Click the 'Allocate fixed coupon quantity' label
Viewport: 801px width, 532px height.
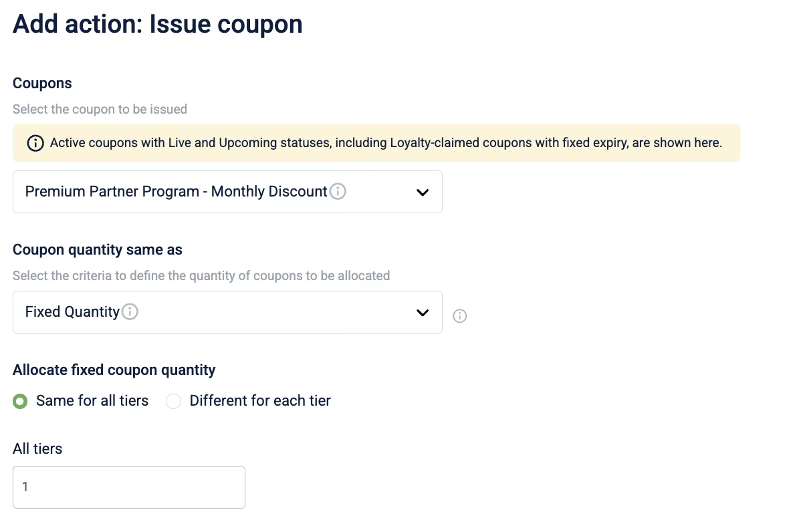pyautogui.click(x=114, y=370)
